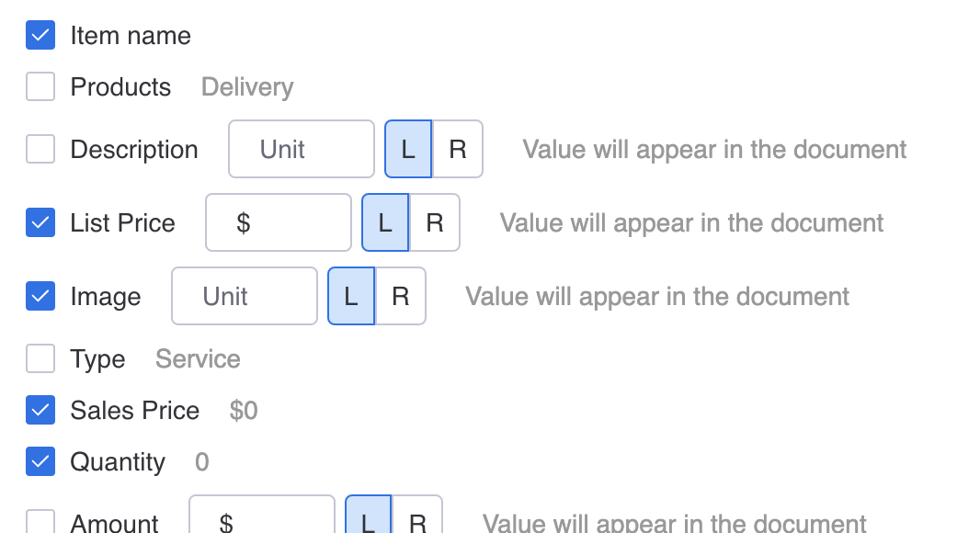This screenshot has width=980, height=533.
Task: Uncheck the Quantity checkbox
Action: coord(40,461)
